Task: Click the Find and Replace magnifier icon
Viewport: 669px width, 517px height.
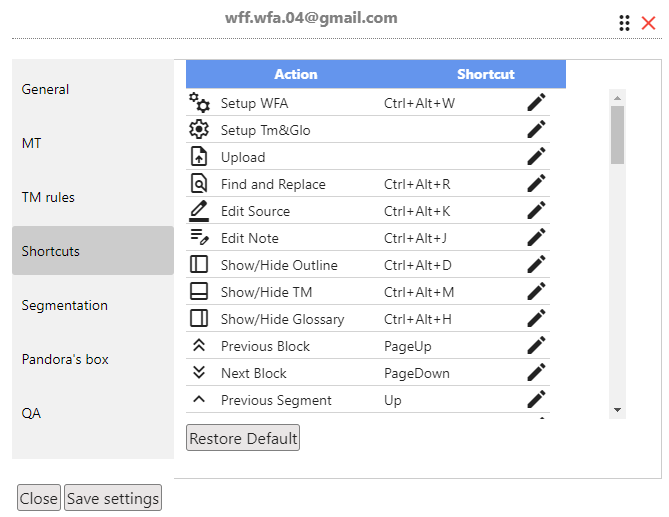Action: (x=199, y=183)
